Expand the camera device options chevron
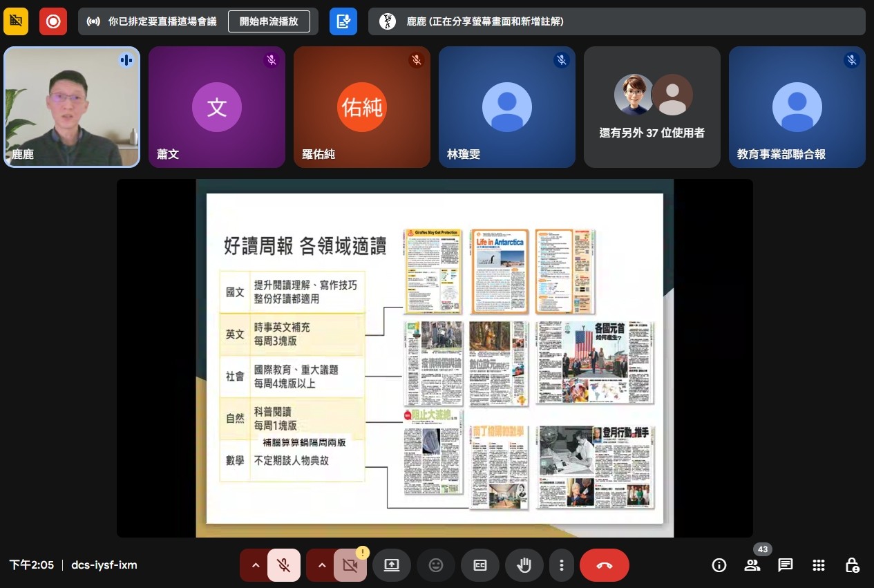This screenshot has width=874, height=588. click(x=322, y=565)
